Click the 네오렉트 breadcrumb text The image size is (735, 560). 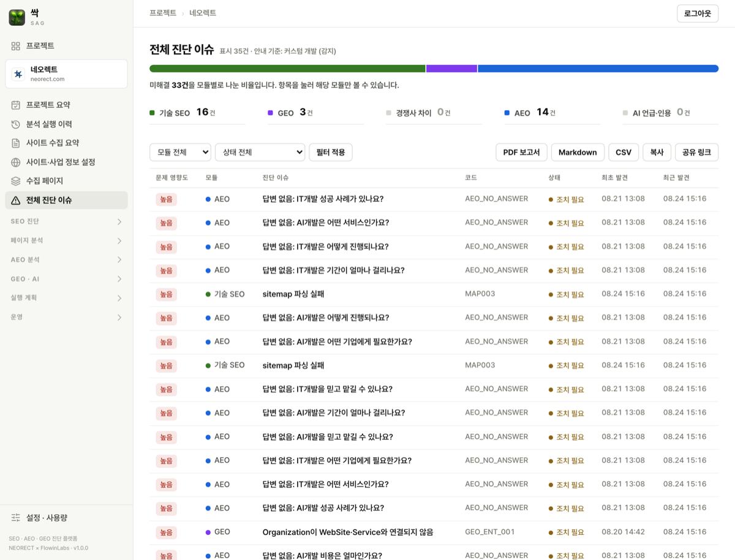[203, 13]
